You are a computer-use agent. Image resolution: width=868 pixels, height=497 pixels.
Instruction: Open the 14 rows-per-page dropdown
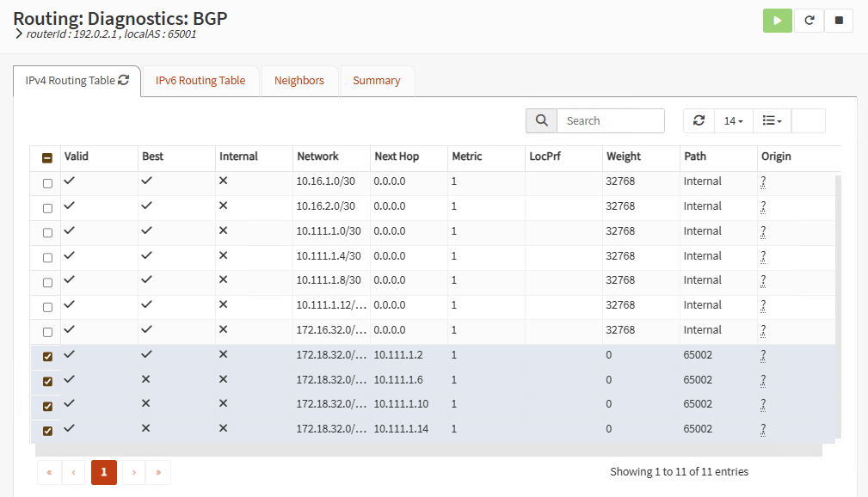coord(733,121)
